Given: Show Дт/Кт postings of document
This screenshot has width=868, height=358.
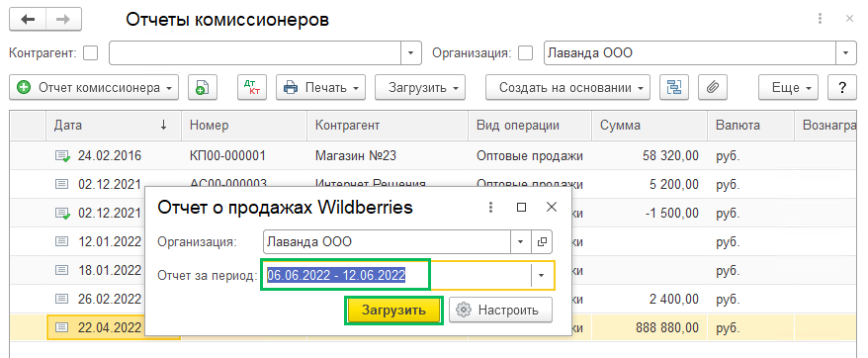Looking at the screenshot, I should [x=252, y=88].
